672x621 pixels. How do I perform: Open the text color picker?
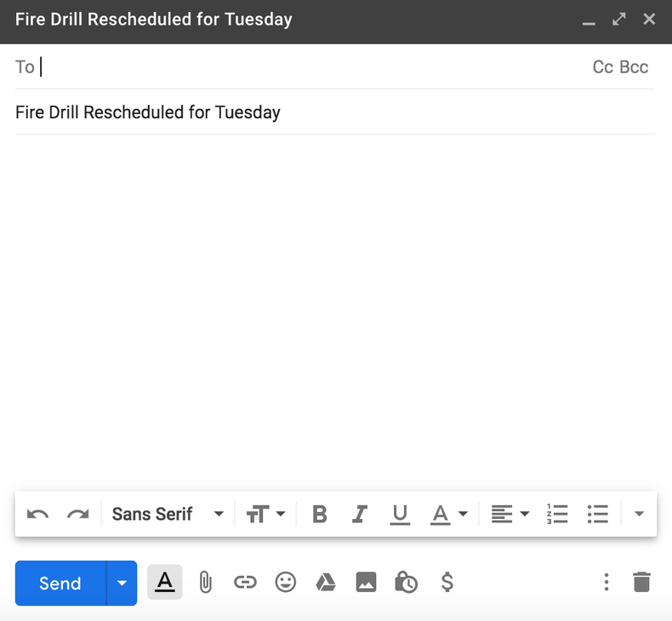449,514
